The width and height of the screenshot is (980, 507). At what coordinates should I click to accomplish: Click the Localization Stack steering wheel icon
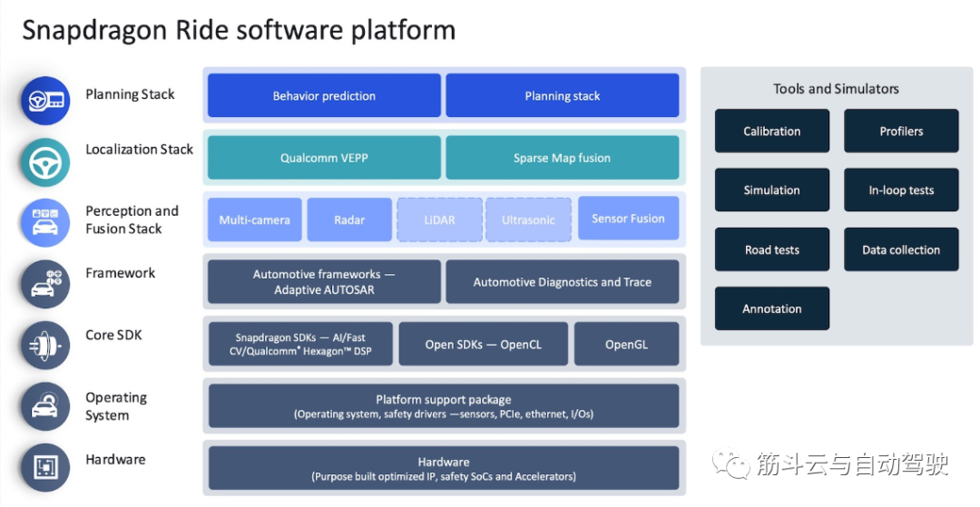tap(45, 161)
